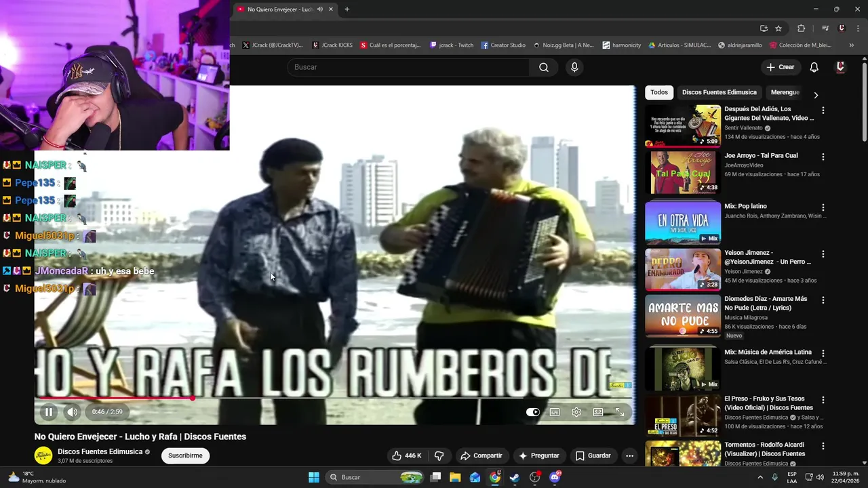868x488 pixels.
Task: Open options for Después Del Adiós video
Action: coord(823,110)
